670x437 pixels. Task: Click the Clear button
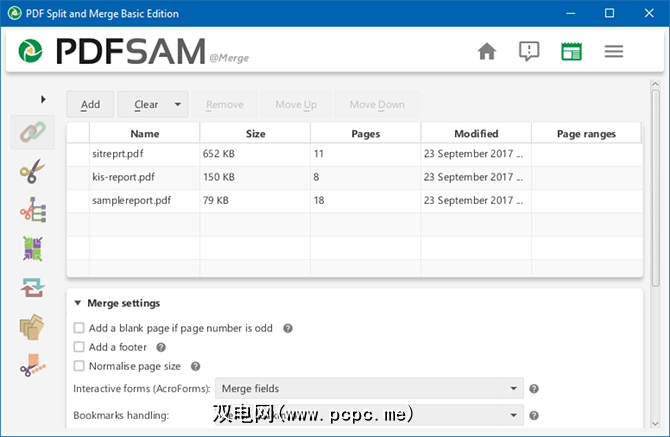coord(146,104)
